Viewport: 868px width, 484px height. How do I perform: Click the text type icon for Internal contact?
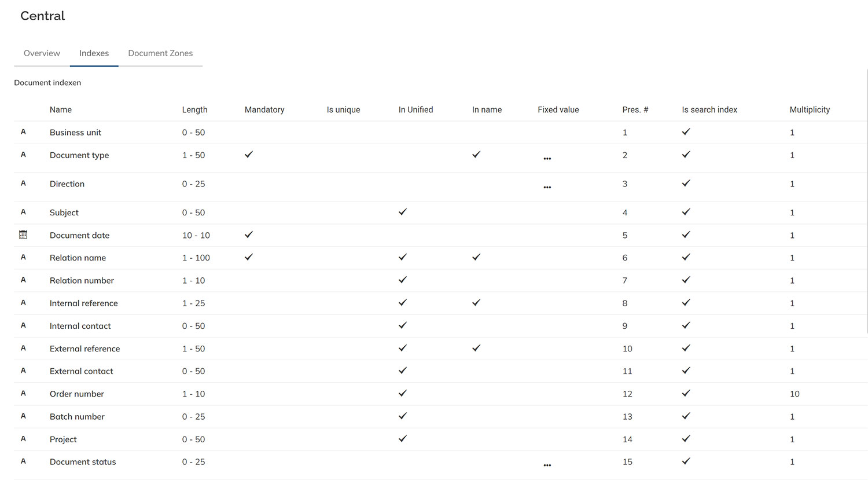pos(23,325)
